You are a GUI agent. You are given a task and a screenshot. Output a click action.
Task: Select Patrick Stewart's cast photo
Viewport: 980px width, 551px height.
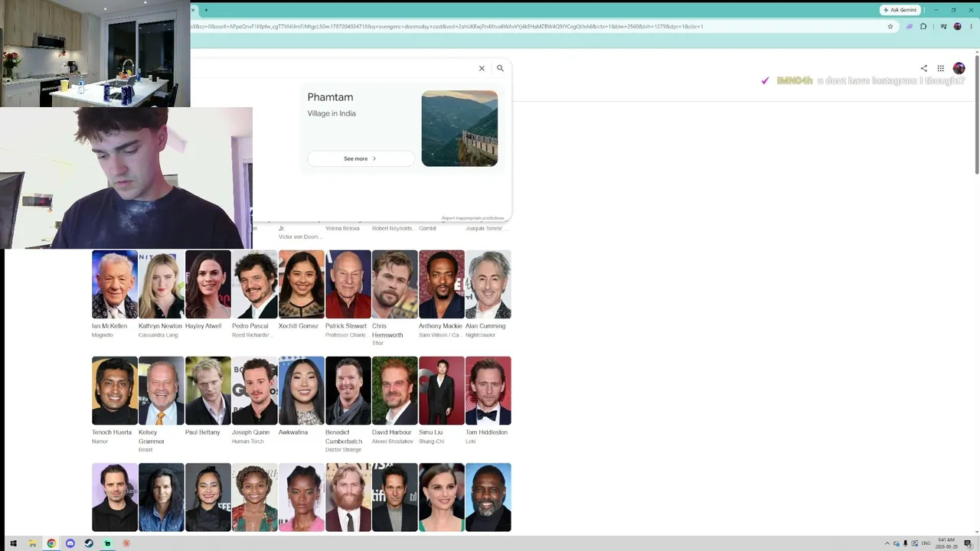[x=348, y=284]
